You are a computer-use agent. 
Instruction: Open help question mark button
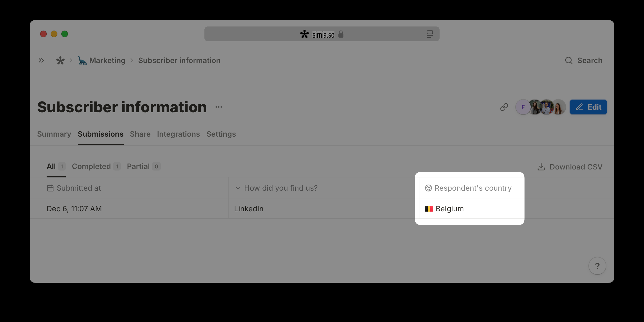click(597, 266)
